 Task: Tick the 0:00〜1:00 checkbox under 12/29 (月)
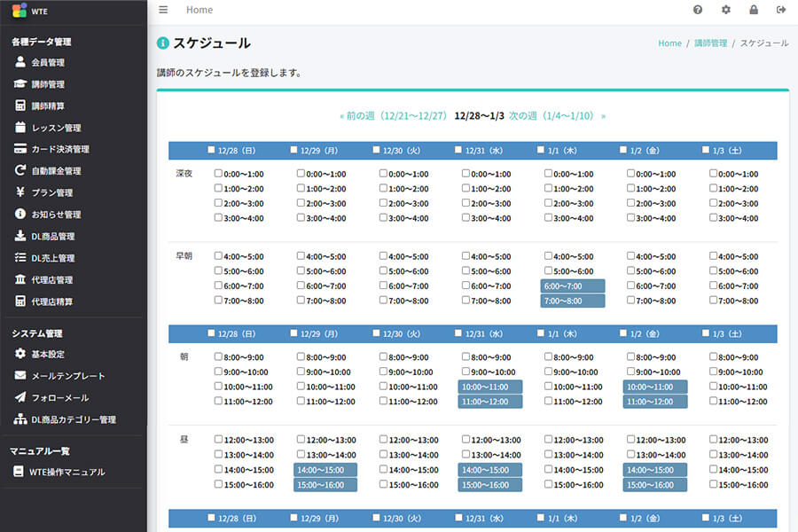(301, 175)
